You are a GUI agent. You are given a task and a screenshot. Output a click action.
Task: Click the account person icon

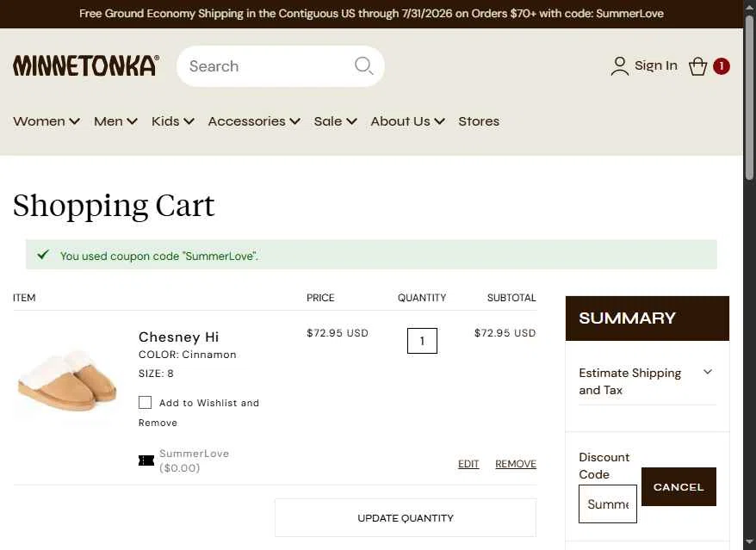click(x=620, y=66)
